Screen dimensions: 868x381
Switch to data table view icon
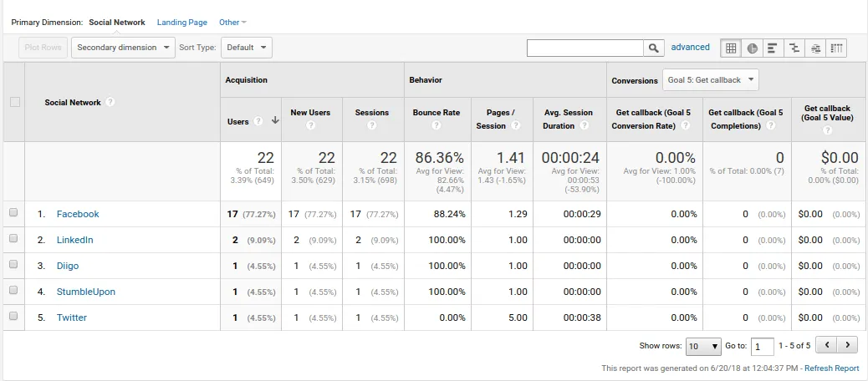(x=731, y=48)
